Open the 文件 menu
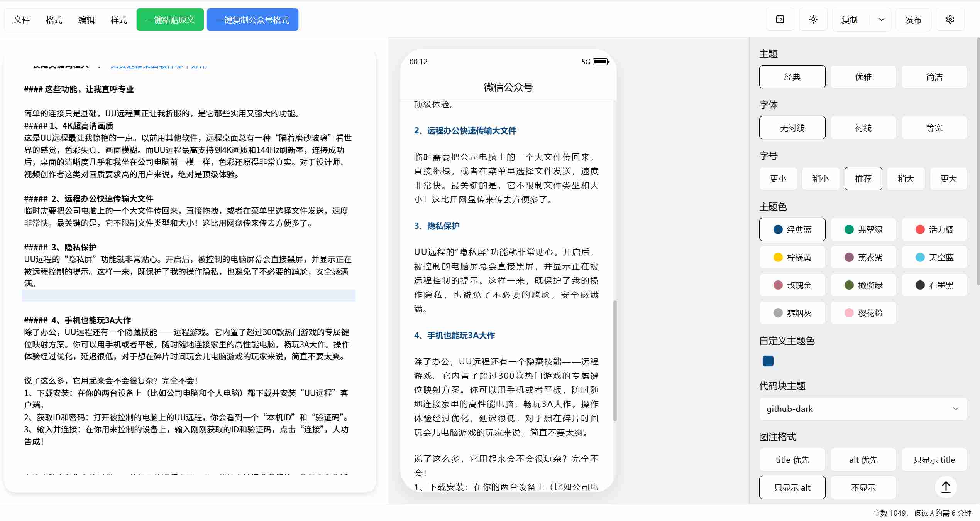 click(21, 20)
